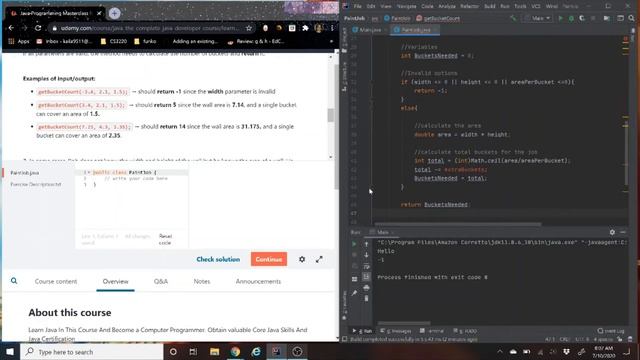Open the Navigate menu in IntelliJ
This screenshot has width=640, height=360.
point(407,6)
